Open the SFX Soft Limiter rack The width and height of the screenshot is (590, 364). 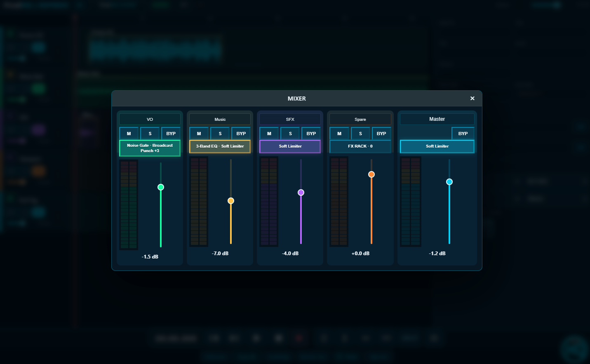coord(290,146)
